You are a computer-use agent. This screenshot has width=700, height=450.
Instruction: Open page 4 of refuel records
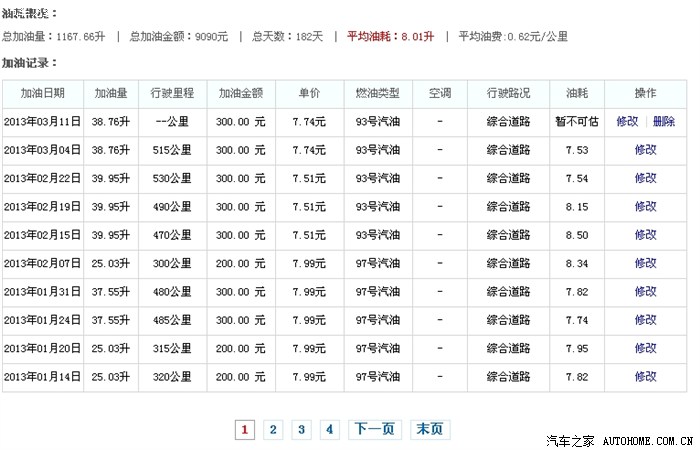tap(329, 429)
